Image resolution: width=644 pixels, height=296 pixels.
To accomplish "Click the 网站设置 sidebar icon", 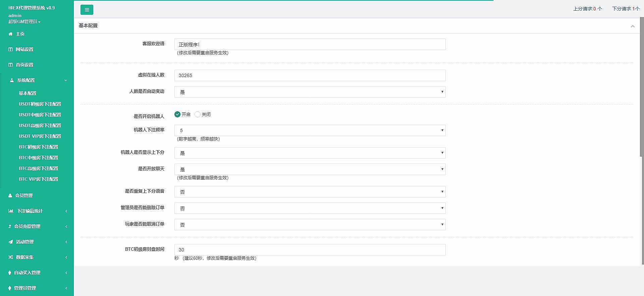I will [10, 49].
